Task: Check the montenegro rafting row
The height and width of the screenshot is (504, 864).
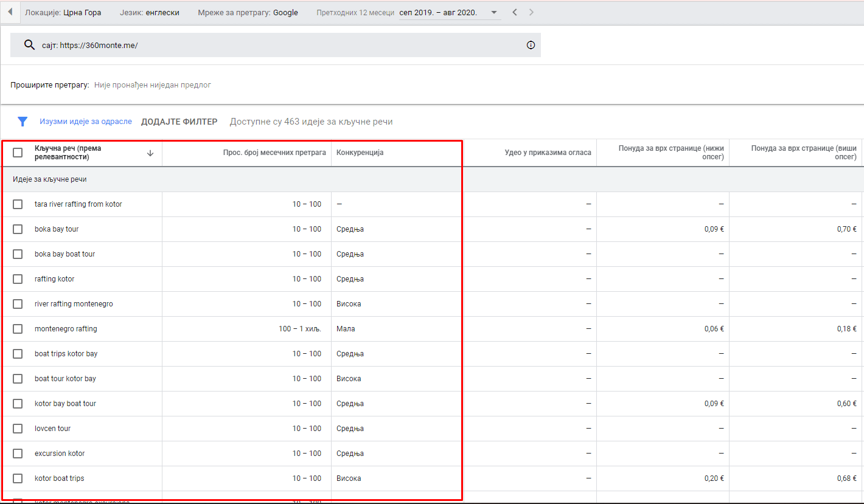Action: tap(18, 329)
